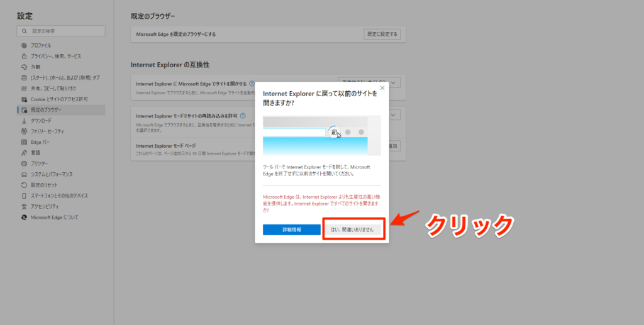The width and height of the screenshot is (644, 325).
Task: Close the Internet Explorer dialog with X
Action: tap(382, 88)
